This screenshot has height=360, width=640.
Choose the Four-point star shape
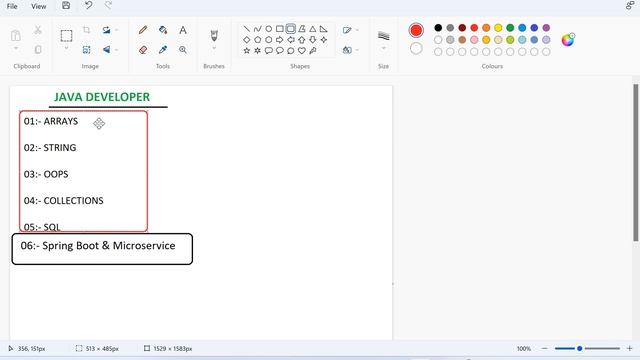tap(324, 40)
